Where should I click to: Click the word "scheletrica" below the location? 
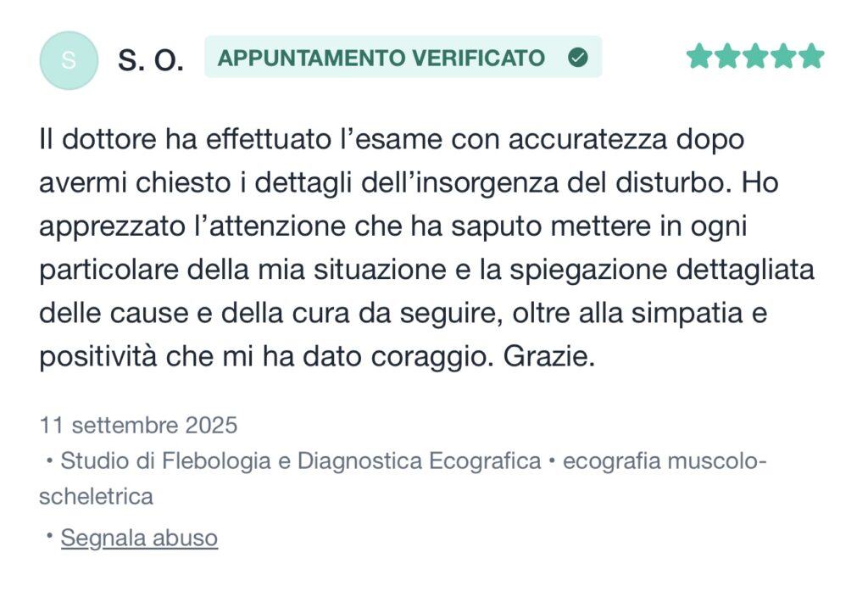(96, 496)
